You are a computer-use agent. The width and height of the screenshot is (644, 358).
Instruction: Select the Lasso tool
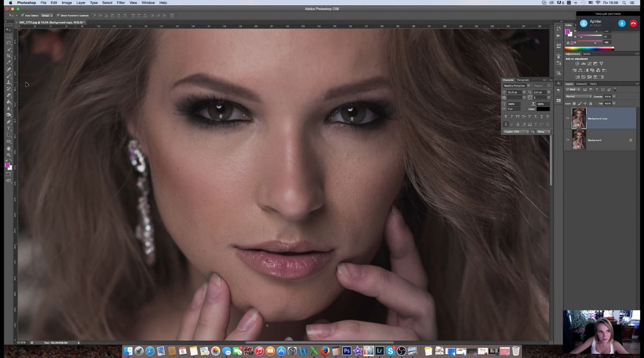(9, 43)
